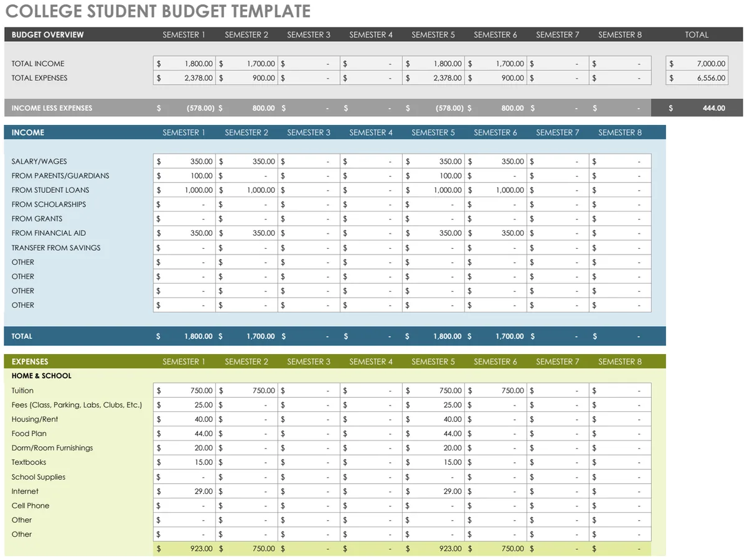Image resolution: width=747 pixels, height=560 pixels.
Task: Select the Housing/Rent row label
Action: 35,419
